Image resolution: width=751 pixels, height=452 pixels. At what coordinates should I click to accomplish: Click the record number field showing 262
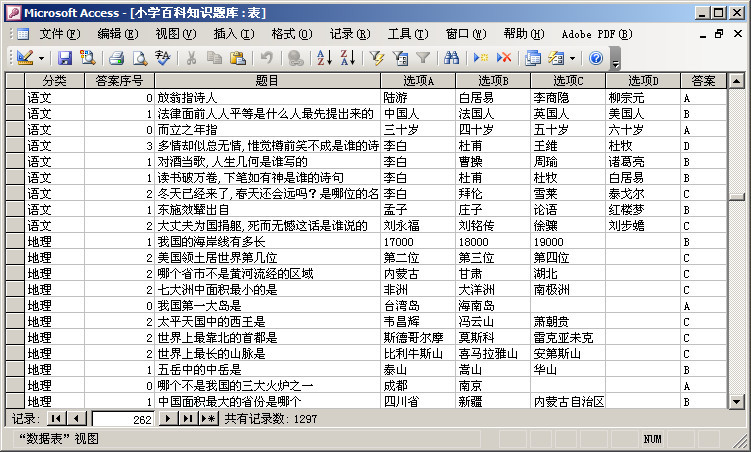[x=123, y=419]
